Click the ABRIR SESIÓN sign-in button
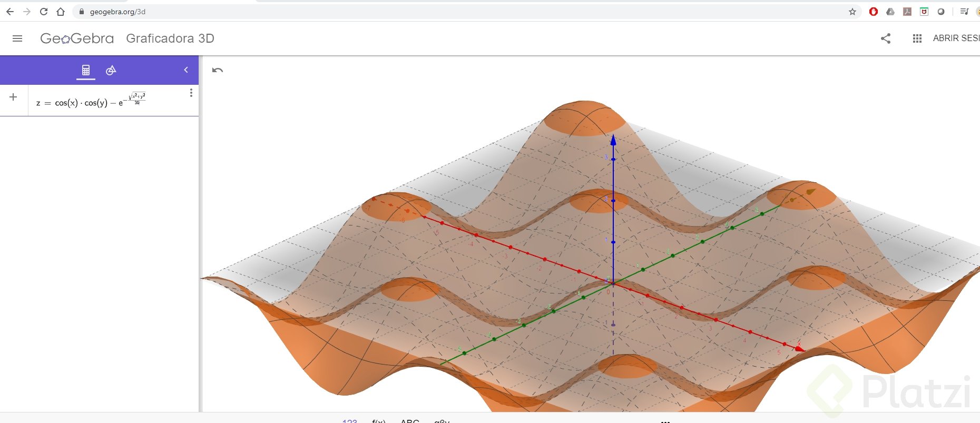The width and height of the screenshot is (980, 423). coord(956,38)
